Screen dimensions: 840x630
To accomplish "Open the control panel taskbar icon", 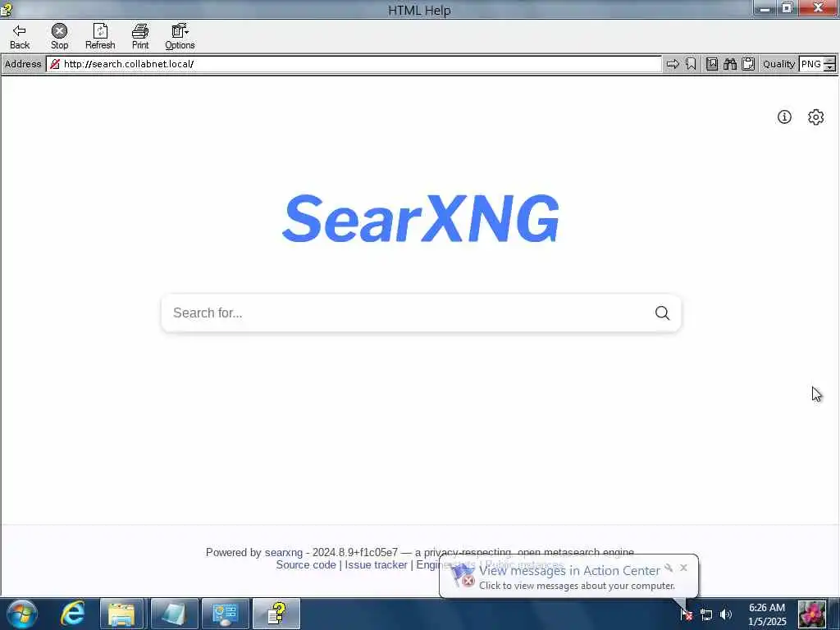I will point(225,614).
